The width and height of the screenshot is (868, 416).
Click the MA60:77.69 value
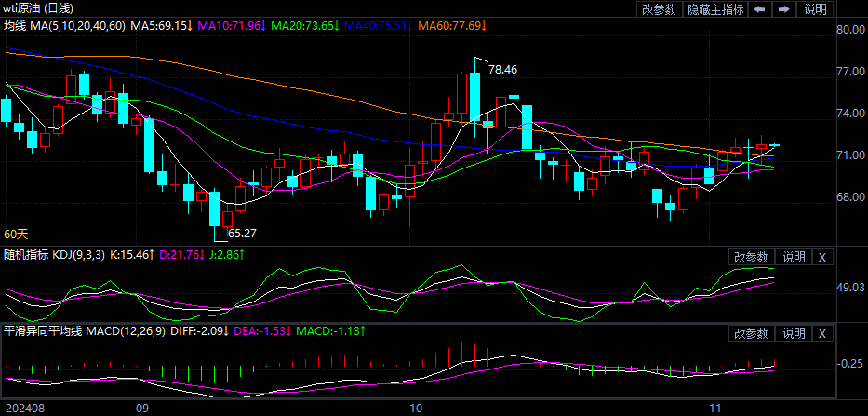click(x=452, y=25)
